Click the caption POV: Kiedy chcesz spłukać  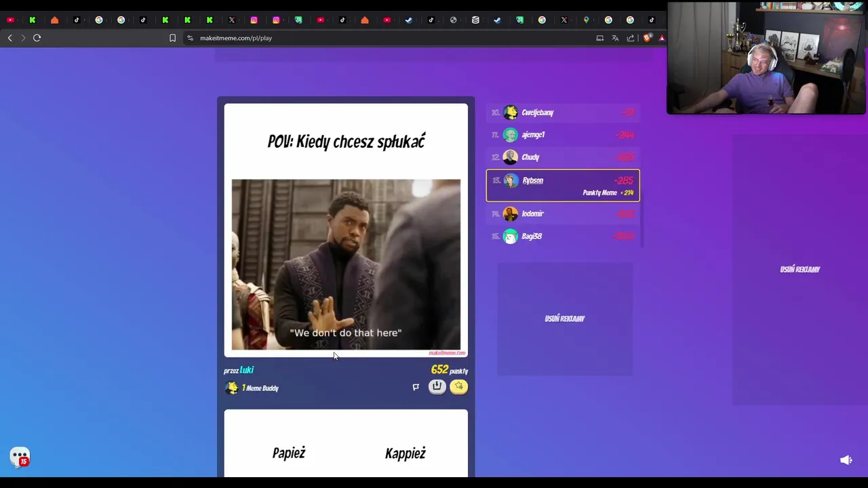[x=346, y=141]
